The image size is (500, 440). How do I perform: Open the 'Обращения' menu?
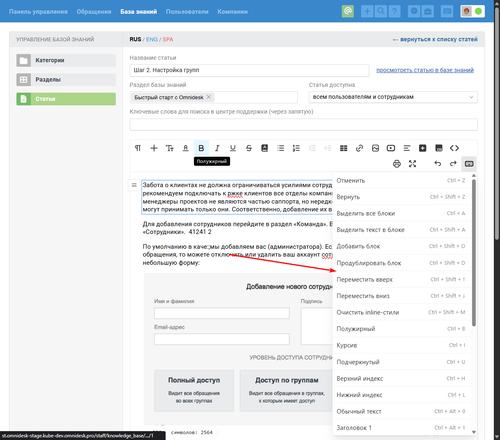94,12
